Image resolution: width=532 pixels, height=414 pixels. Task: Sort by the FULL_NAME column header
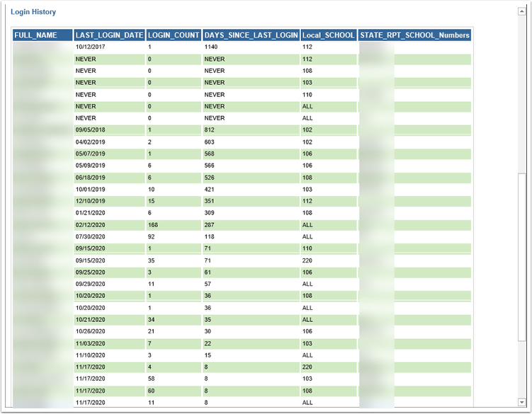pyautogui.click(x=43, y=35)
